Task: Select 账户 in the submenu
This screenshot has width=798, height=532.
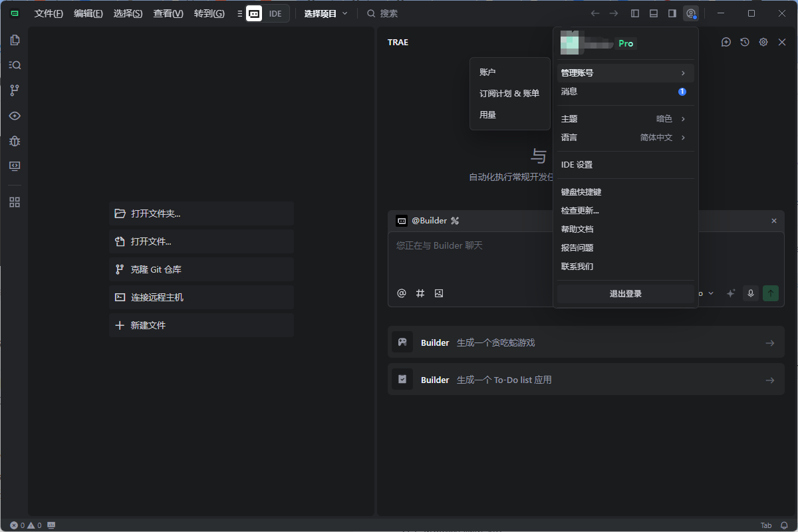Action: click(510, 72)
